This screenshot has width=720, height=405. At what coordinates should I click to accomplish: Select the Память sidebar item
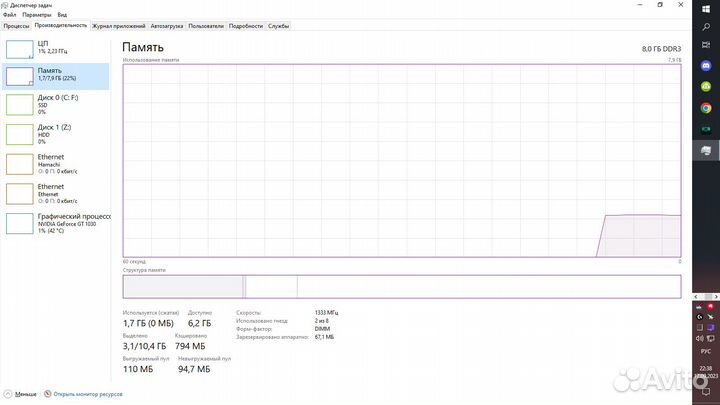[56, 76]
